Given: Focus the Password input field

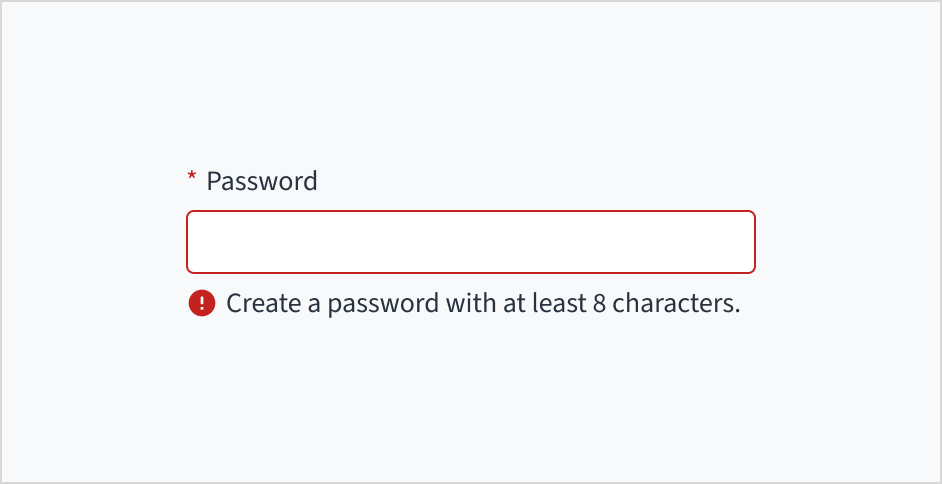Looking at the screenshot, I should coord(470,242).
